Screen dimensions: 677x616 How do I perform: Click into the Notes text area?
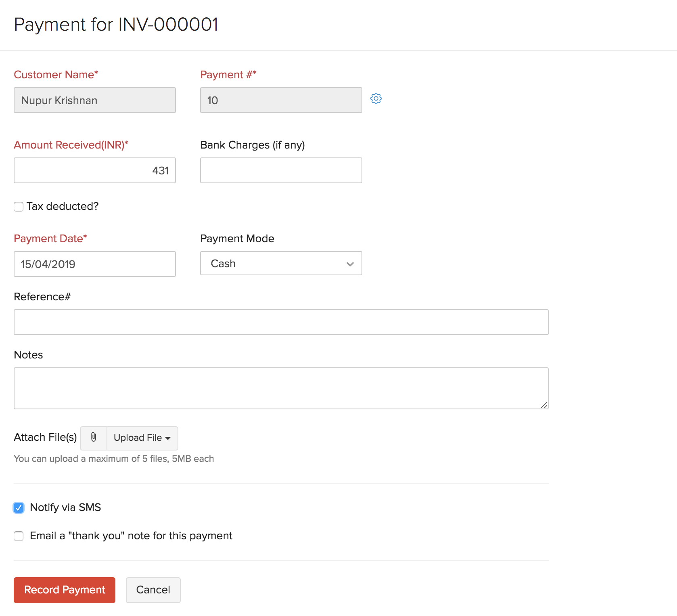[x=281, y=388]
